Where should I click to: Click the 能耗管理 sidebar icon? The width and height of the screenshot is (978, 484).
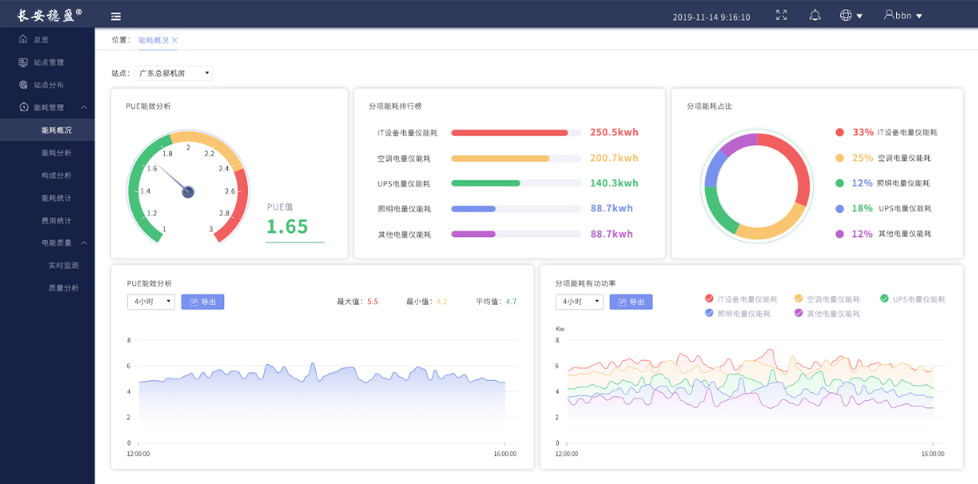(x=24, y=107)
